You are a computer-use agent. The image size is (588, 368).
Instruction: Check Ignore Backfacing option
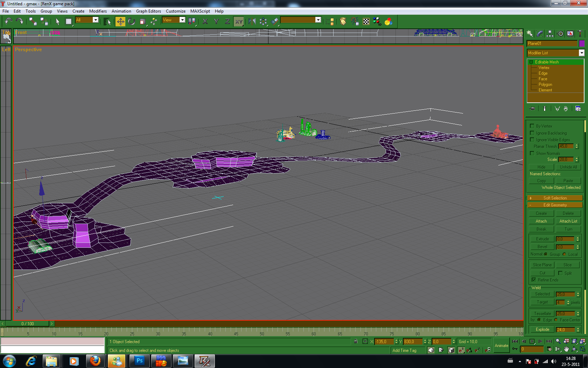[x=532, y=133]
